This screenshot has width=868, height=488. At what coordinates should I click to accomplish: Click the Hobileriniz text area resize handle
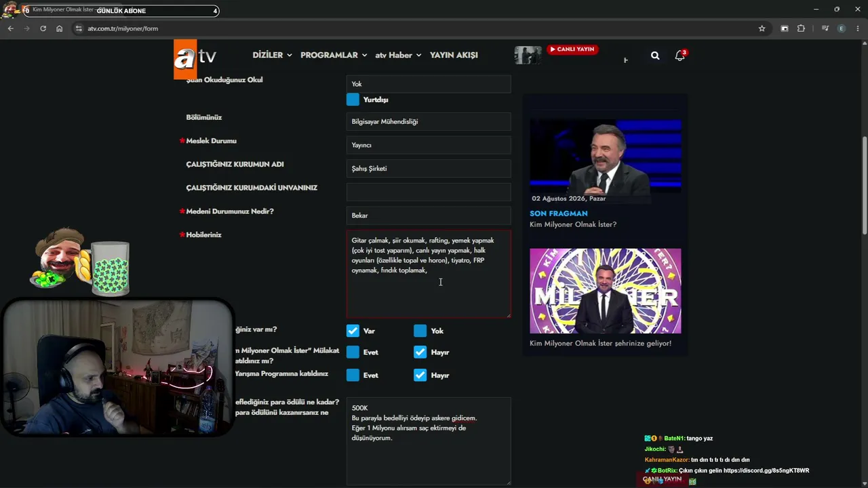click(508, 314)
